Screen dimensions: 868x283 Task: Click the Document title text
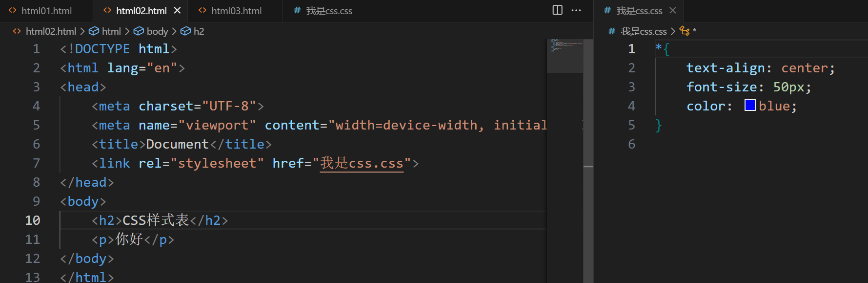[x=178, y=144]
